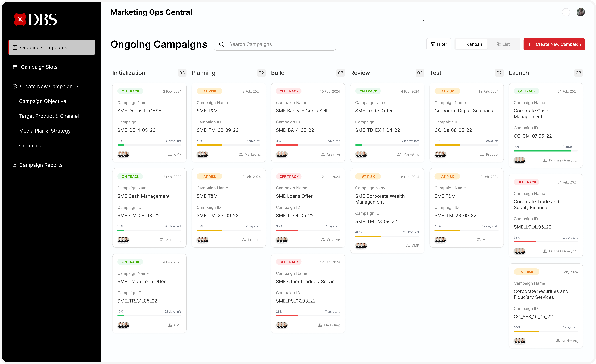Switch to List view

click(503, 44)
